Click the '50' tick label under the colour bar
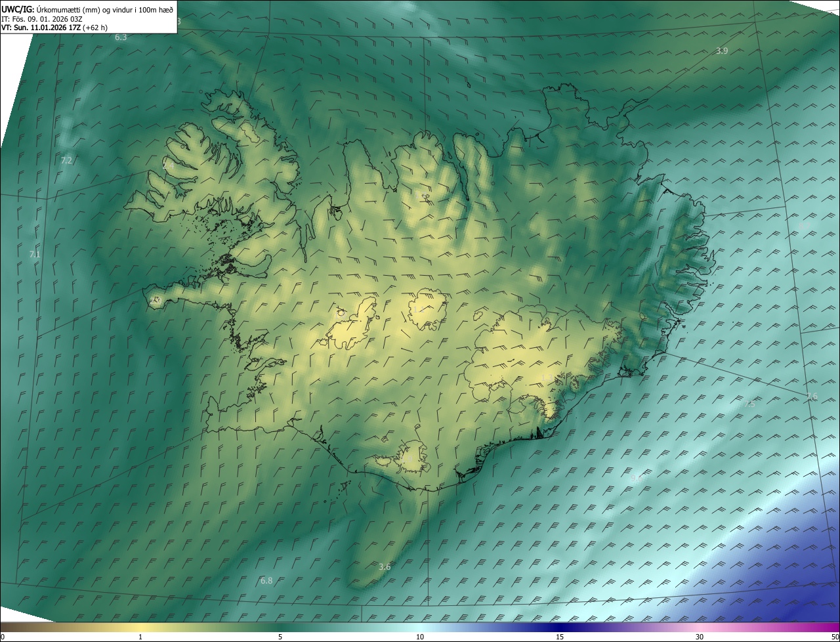 click(x=835, y=637)
